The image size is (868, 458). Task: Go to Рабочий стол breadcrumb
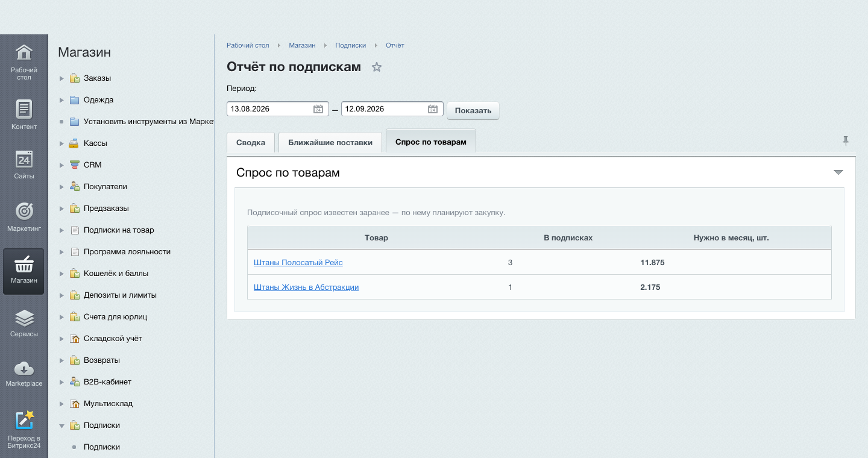[248, 45]
